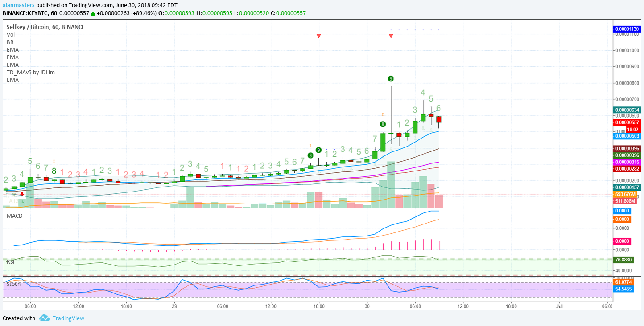Click the Jul marker on time axis
The height and width of the screenshot is (326, 644).
pos(559,306)
